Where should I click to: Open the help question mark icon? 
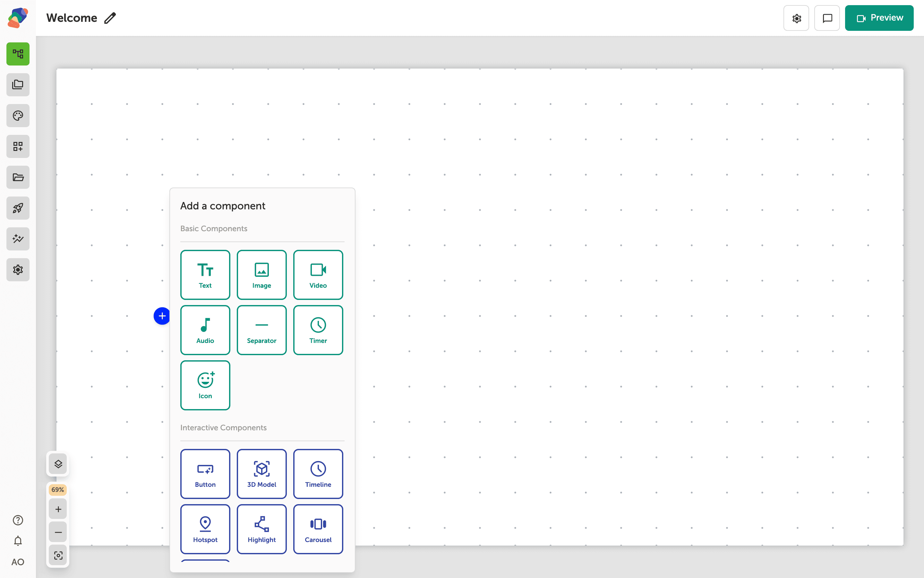[18, 520]
